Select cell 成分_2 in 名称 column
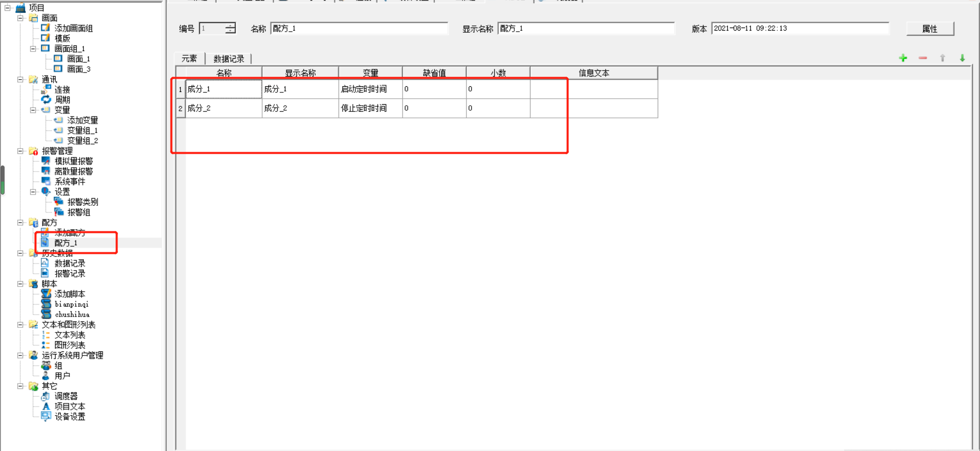The image size is (980, 451). [224, 108]
